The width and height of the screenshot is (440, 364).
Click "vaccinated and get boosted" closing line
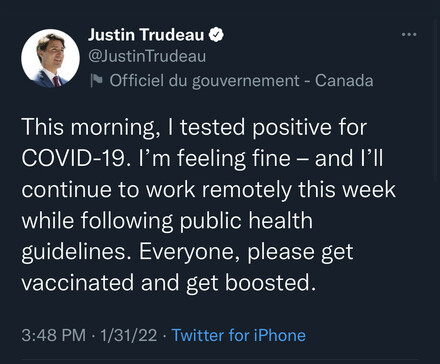[168, 283]
